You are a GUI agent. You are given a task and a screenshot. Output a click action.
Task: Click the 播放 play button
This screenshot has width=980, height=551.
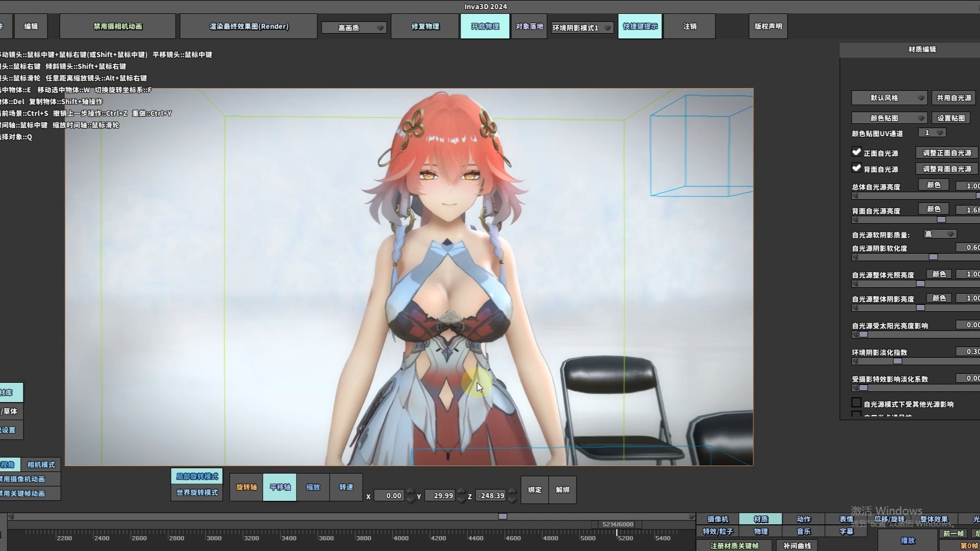coord(908,540)
